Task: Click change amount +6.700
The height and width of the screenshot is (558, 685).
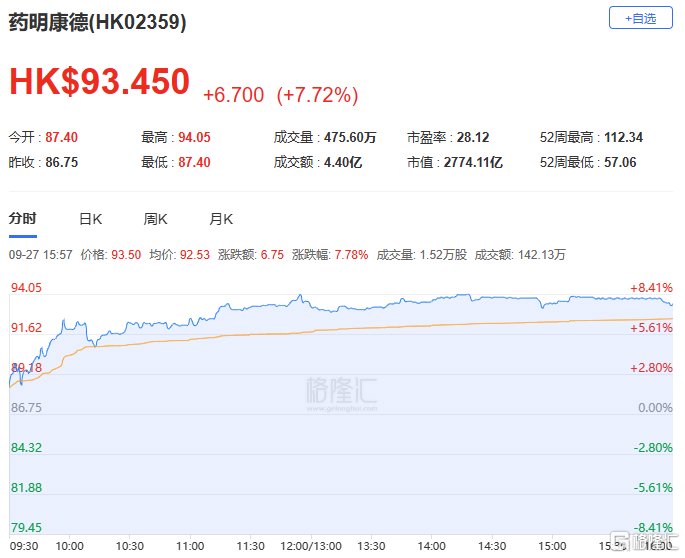Action: click(234, 95)
